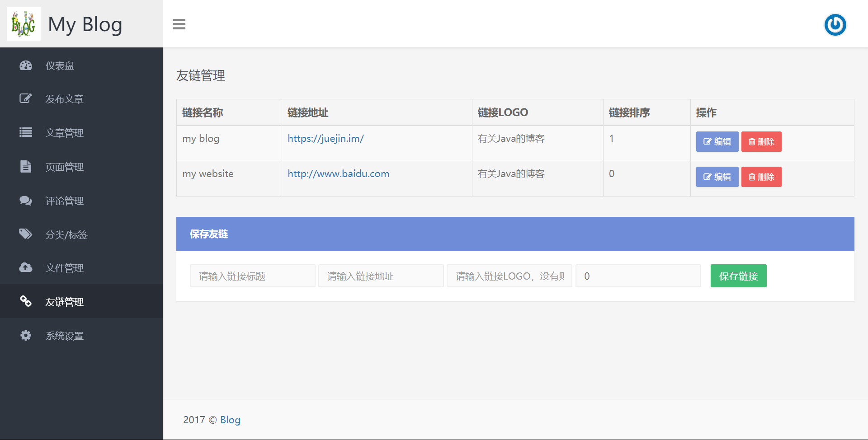868x440 pixels.
Task: Click the article management list icon
Action: tap(26, 132)
